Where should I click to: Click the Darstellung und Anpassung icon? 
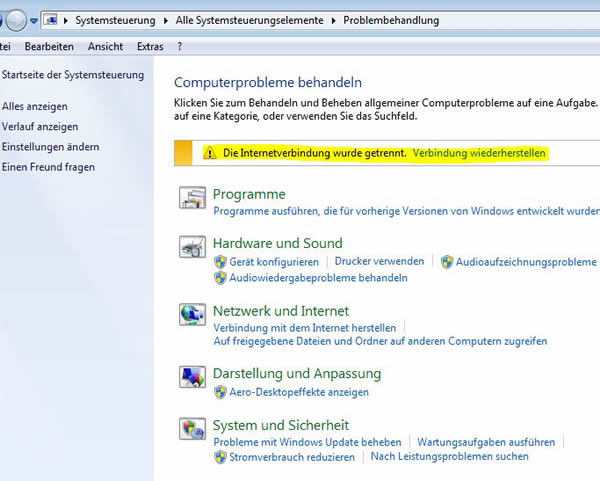192,377
